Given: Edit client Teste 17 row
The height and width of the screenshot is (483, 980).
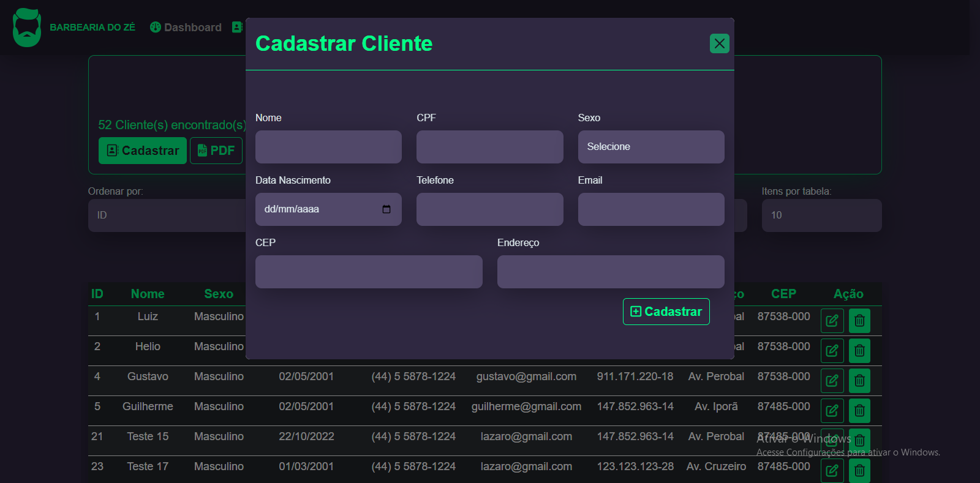Looking at the screenshot, I should tap(832, 471).
